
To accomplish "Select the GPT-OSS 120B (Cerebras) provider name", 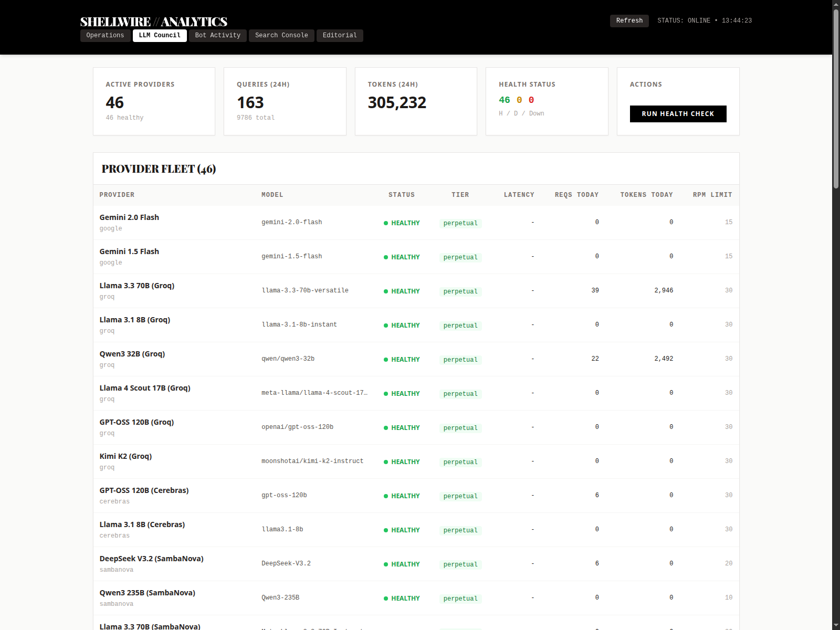I will pos(144,490).
